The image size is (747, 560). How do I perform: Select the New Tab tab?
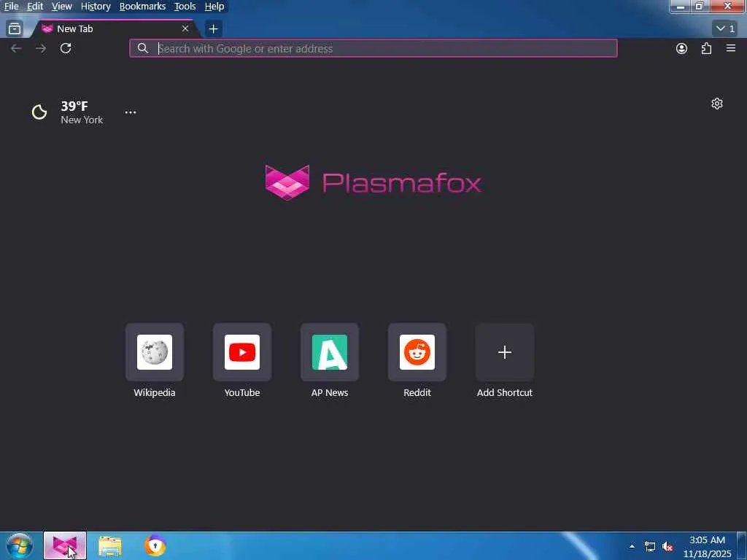[x=115, y=28]
